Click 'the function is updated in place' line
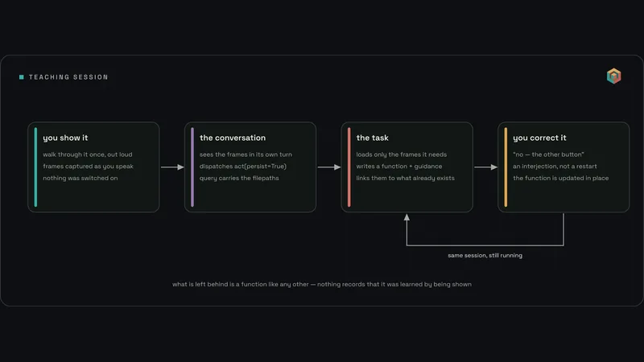644x362 pixels. coord(560,178)
